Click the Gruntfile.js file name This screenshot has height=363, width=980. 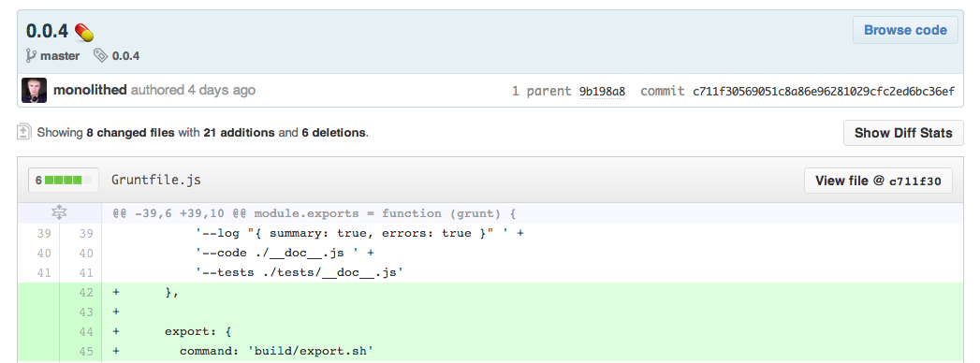point(156,180)
